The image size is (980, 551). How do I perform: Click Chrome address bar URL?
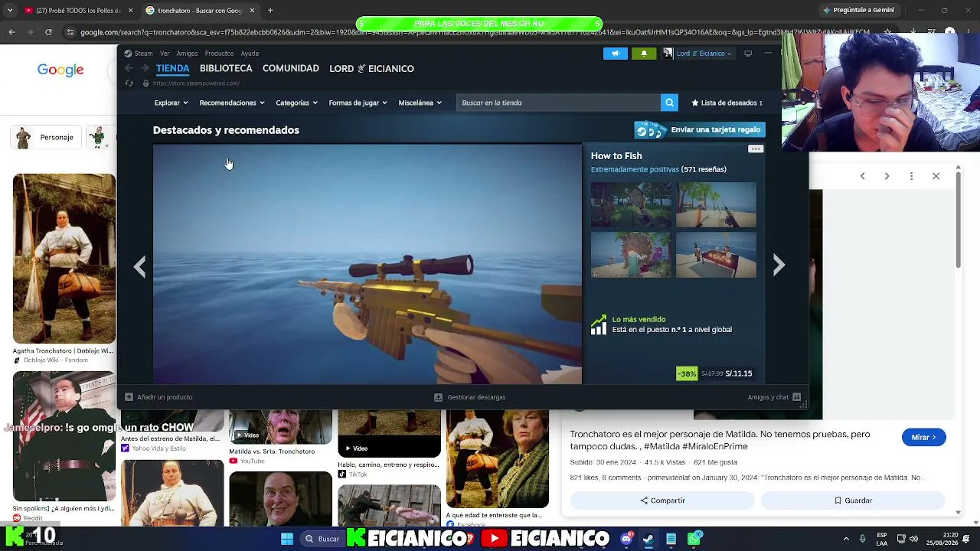click(475, 32)
